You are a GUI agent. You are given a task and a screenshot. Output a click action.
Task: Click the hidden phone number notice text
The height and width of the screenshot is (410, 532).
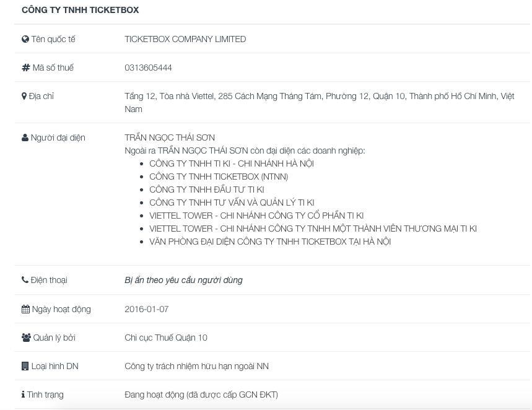tap(183, 280)
